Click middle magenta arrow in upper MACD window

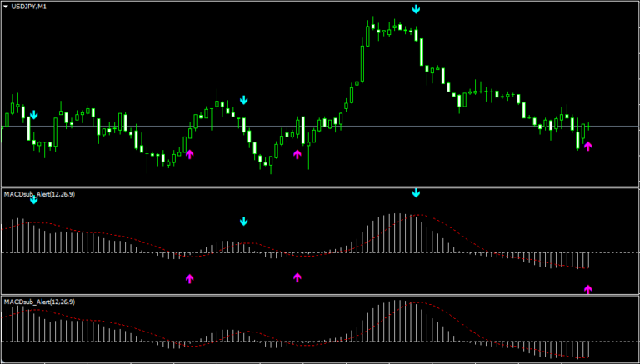(x=297, y=277)
